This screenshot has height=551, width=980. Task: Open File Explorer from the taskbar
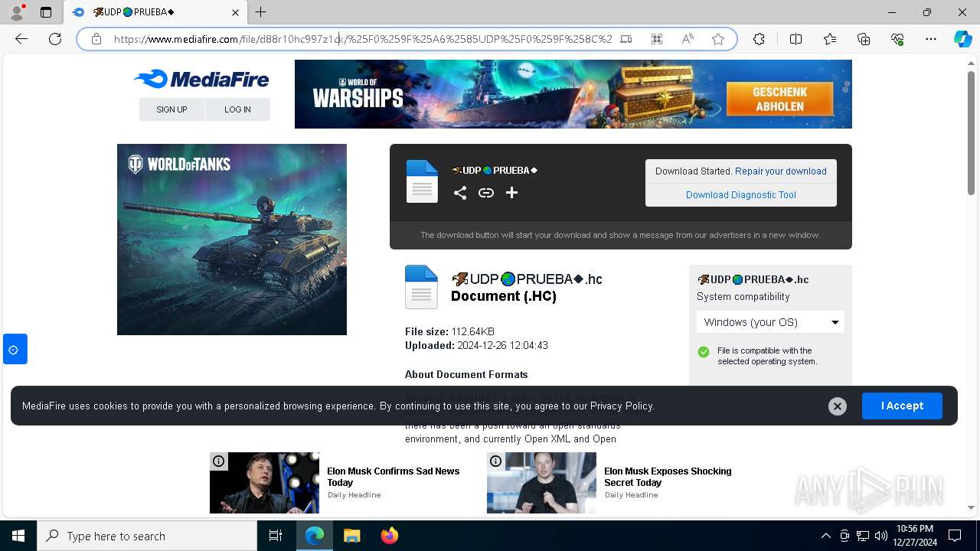352,536
